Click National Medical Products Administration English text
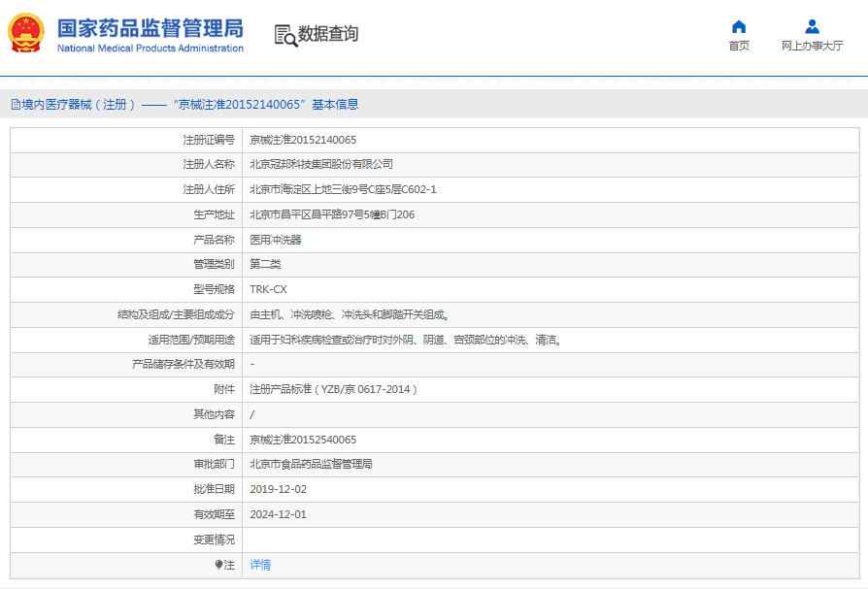Screen dimensions: 868x589 tap(150, 49)
